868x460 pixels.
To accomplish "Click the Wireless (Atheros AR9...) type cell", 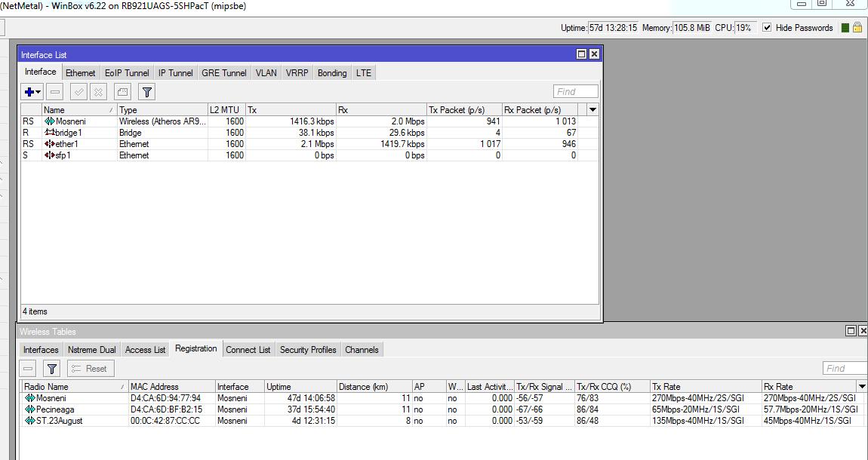I will click(163, 121).
